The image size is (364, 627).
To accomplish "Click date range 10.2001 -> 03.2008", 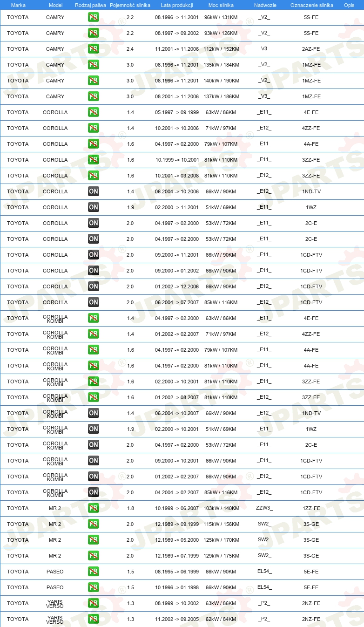I will pos(177,176).
